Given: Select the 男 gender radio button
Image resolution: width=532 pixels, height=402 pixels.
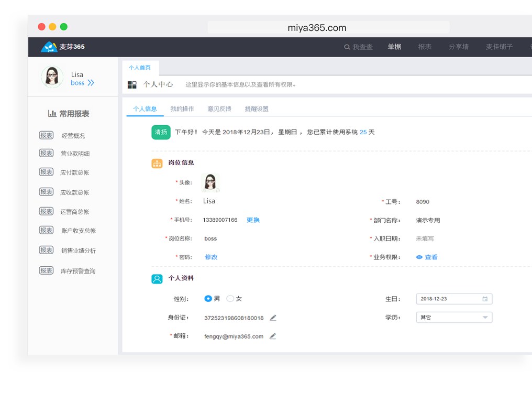Looking at the screenshot, I should point(208,298).
